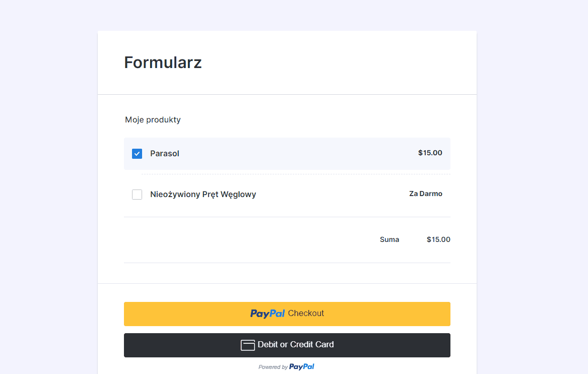Choose Debit or Credit Card text
Image resolution: width=588 pixels, height=374 pixels.
[296, 345]
